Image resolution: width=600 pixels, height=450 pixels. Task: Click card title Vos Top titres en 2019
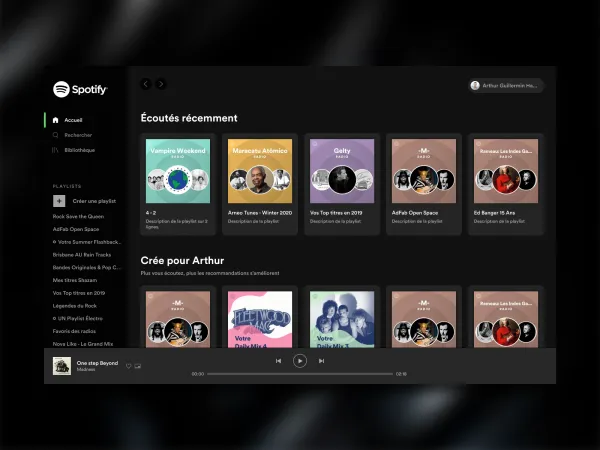coord(336,213)
